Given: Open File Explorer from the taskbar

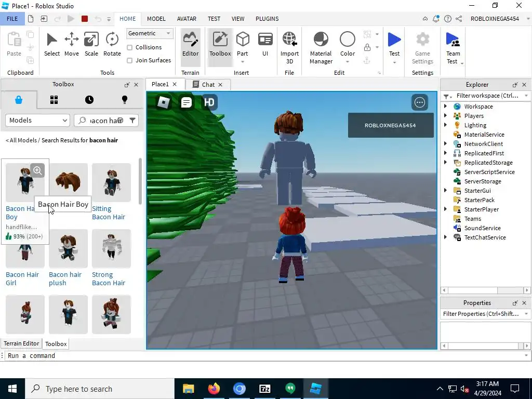Looking at the screenshot, I should tap(188, 389).
